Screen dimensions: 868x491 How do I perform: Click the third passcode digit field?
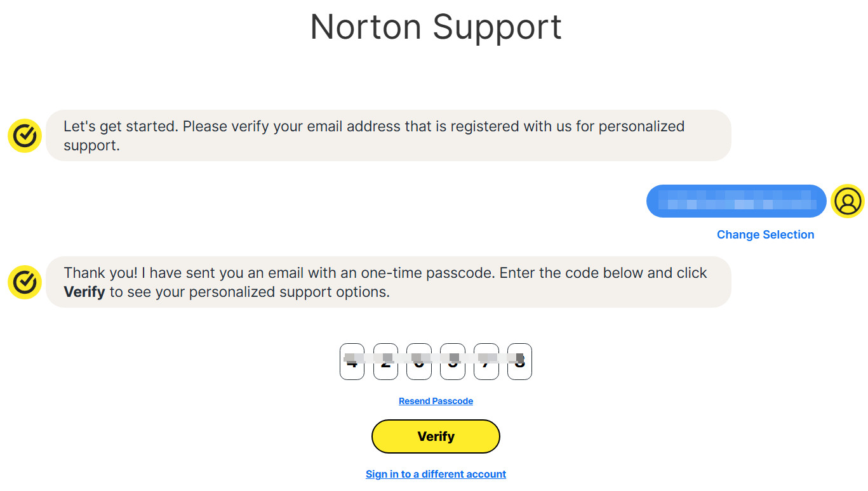(x=419, y=362)
